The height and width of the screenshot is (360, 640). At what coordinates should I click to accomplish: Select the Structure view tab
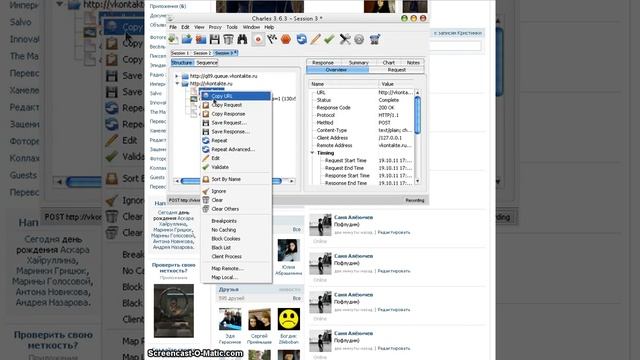click(x=182, y=62)
